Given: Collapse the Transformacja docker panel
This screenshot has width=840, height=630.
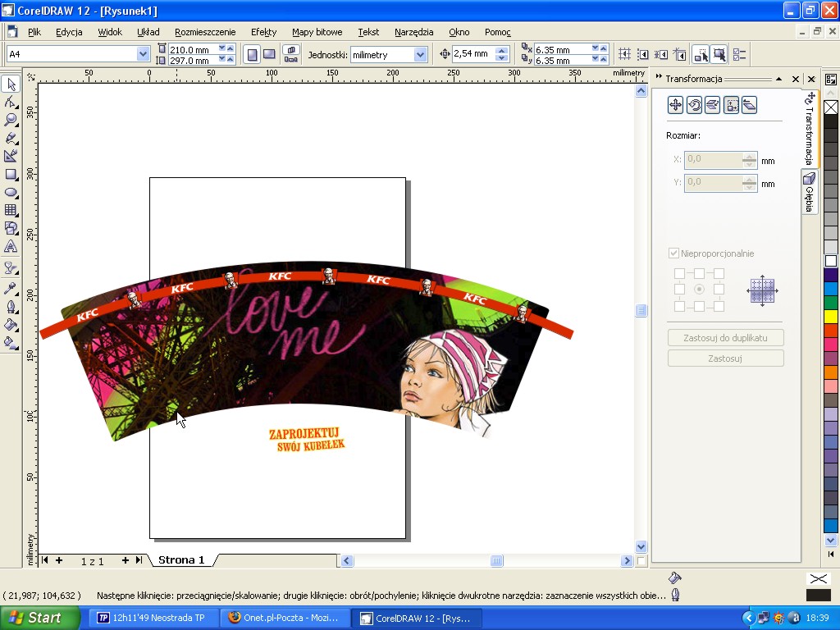Looking at the screenshot, I should pos(778,79).
